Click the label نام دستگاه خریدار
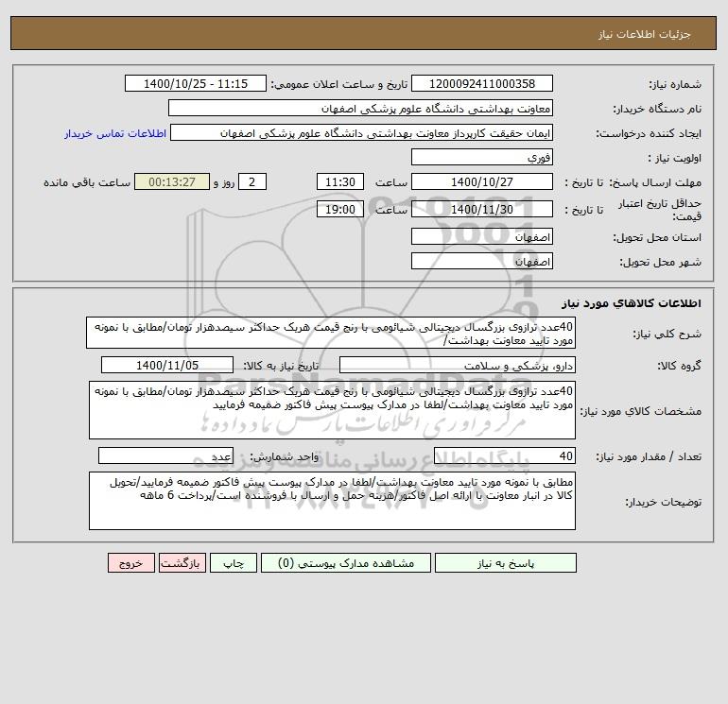The width and height of the screenshot is (728, 704). pos(657,109)
